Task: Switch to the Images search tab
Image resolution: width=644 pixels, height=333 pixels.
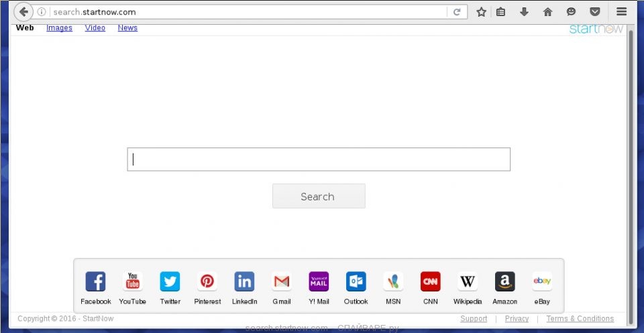Action: (59, 28)
